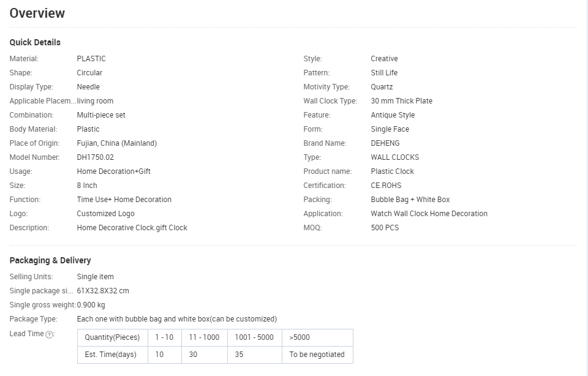Click the Fujian, China (Mainland) origin value
The image size is (588, 376).
tap(117, 143)
